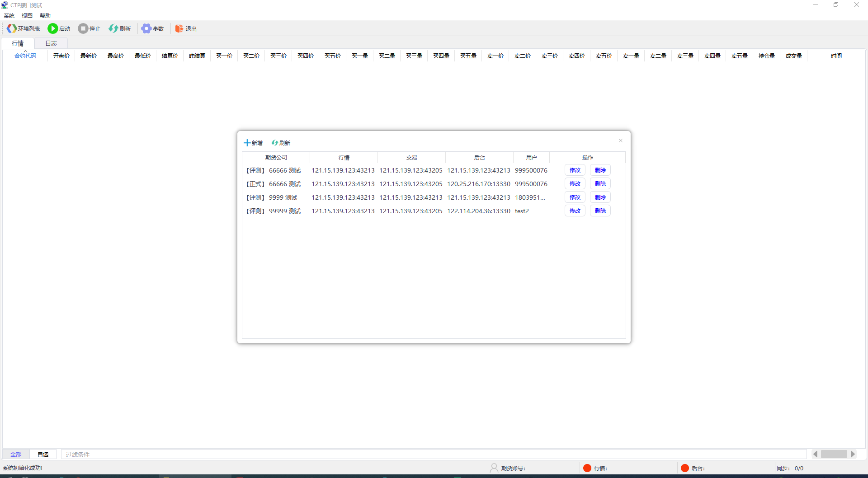
Task: Open the 视图 menu
Action: [x=27, y=15]
